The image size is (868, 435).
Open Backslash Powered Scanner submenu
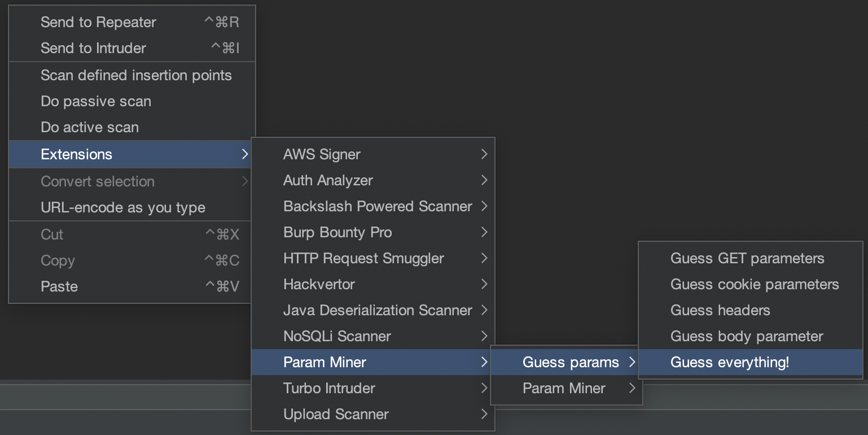373,206
